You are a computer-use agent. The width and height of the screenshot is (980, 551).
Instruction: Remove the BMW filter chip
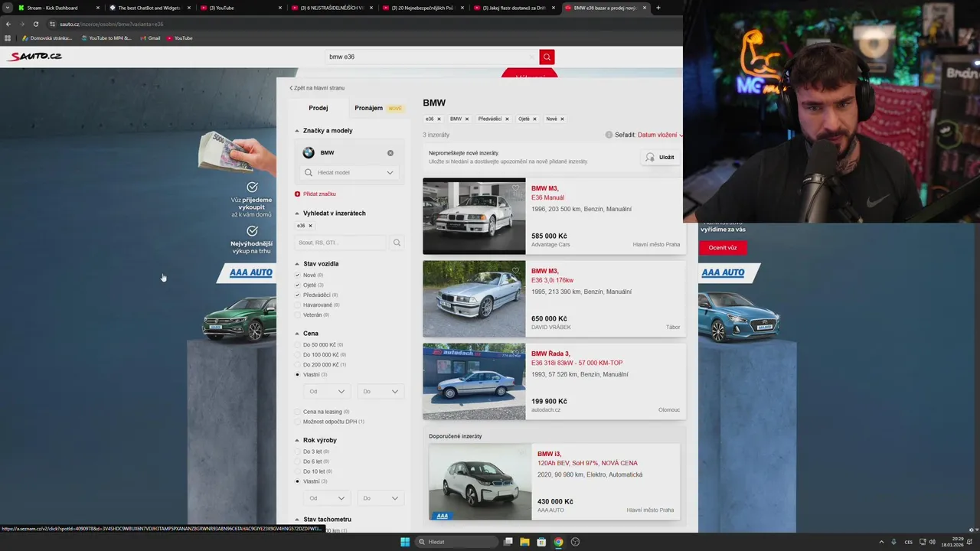(x=466, y=119)
